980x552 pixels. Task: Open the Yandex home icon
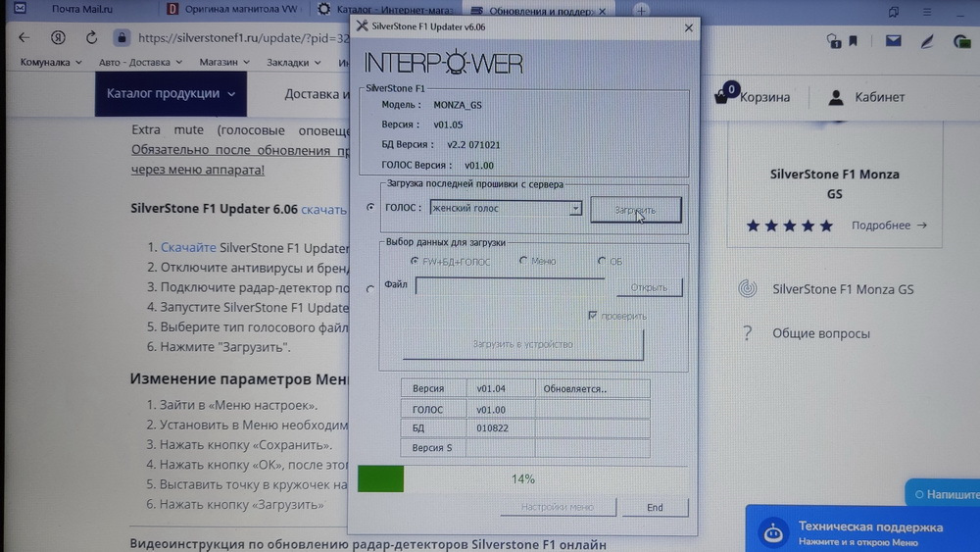(x=58, y=37)
